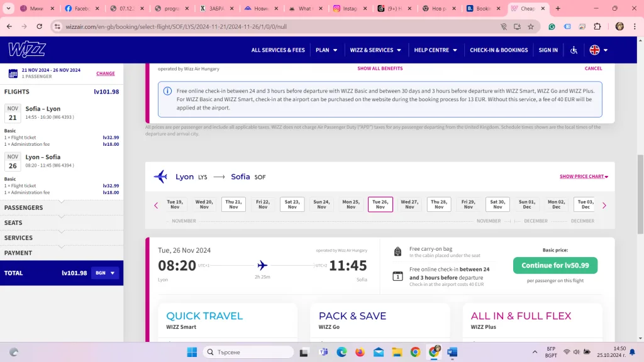Reload the page
644x362 pixels.
[40, 26]
